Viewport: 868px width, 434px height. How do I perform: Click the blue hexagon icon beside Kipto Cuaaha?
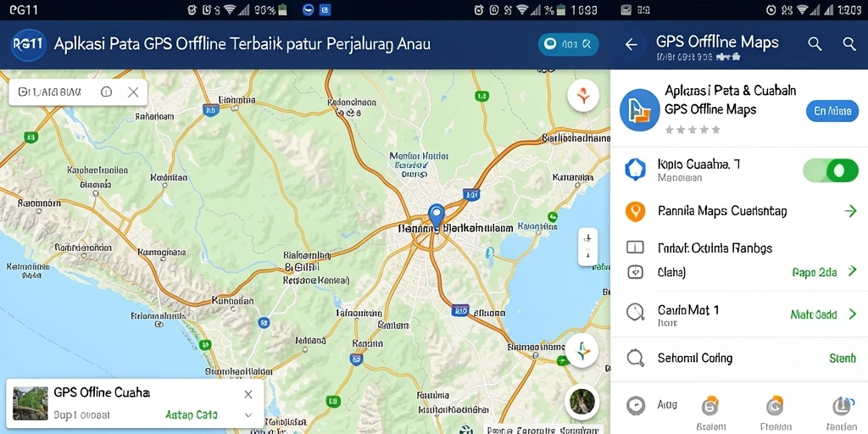tap(635, 170)
